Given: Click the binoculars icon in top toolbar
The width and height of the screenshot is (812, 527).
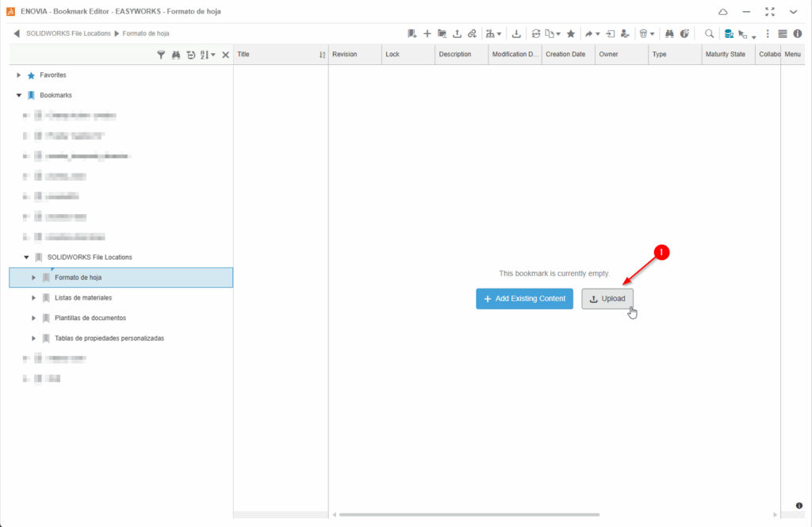Looking at the screenshot, I should 669,33.
